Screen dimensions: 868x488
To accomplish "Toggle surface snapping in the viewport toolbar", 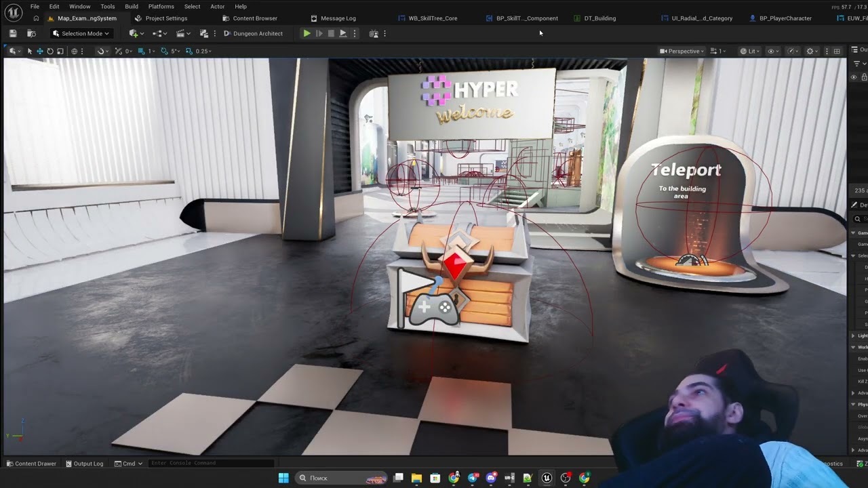I will tap(101, 51).
